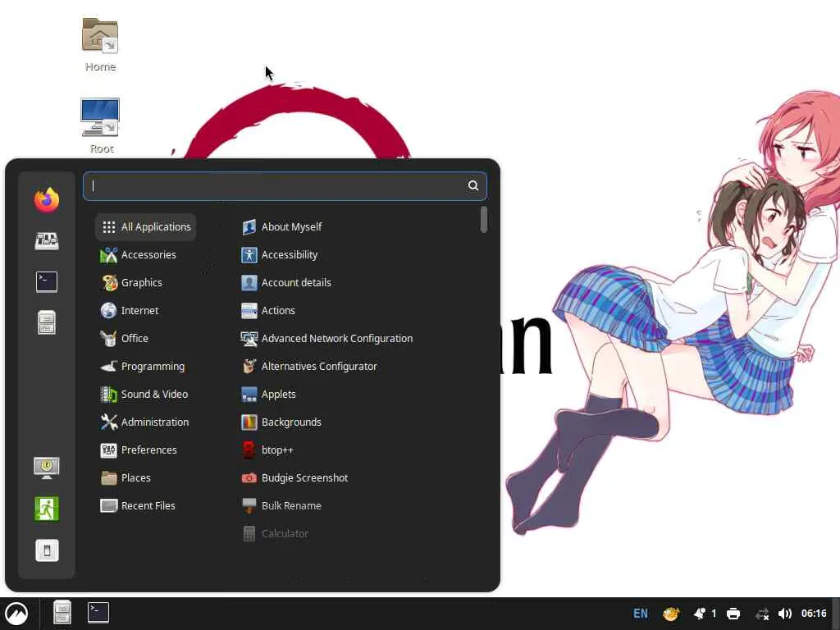This screenshot has width=840, height=630.
Task: Launch Budgie Screenshot
Action: tap(295, 477)
